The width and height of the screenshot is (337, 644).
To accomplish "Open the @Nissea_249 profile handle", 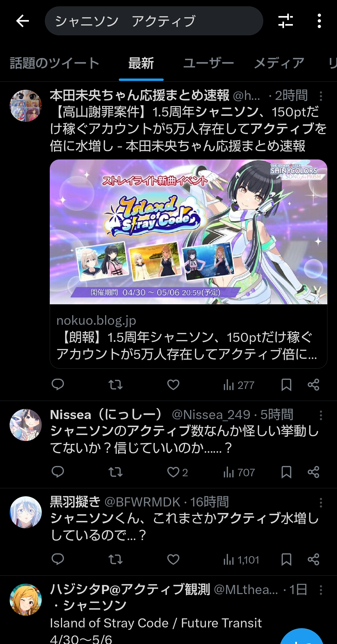I will 211,415.
